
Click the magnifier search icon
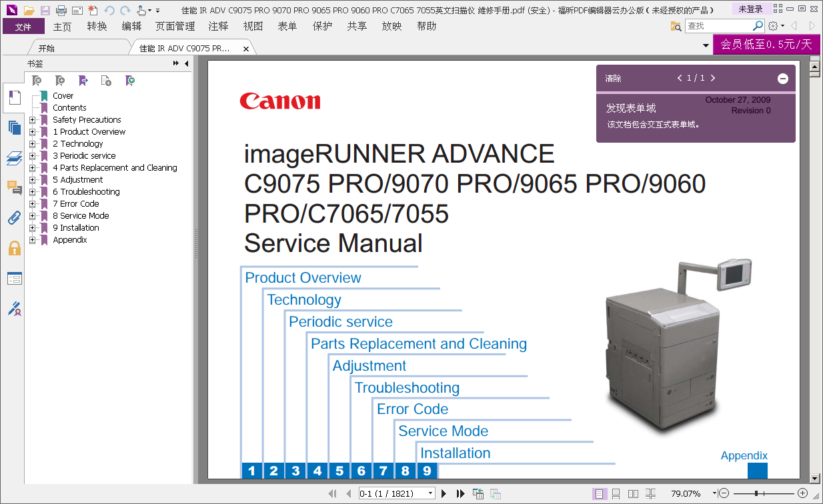pos(758,26)
